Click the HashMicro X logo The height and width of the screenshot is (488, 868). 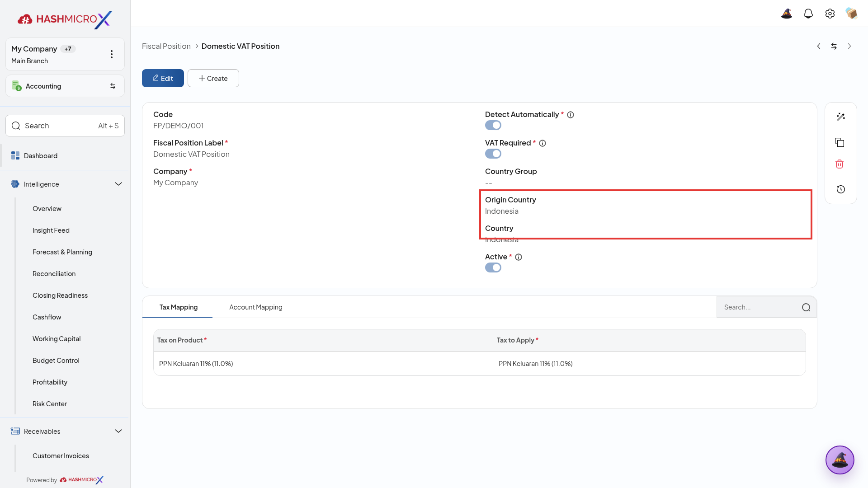point(65,19)
